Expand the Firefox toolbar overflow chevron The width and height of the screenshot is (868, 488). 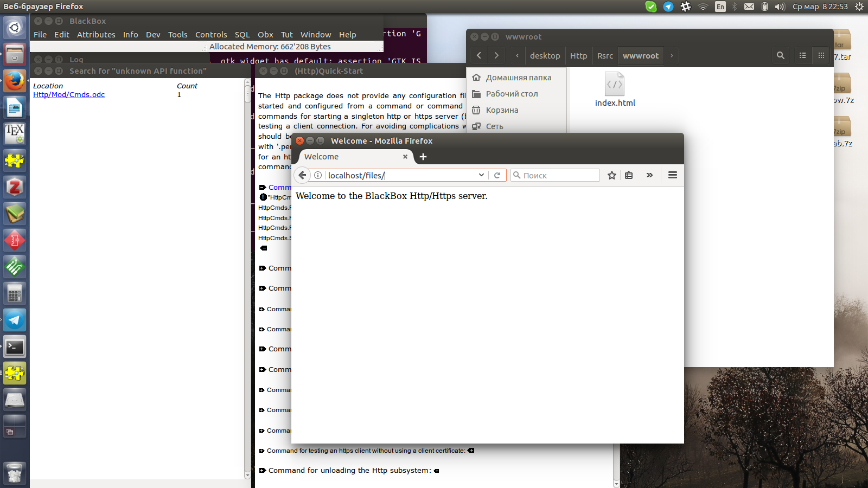click(649, 175)
